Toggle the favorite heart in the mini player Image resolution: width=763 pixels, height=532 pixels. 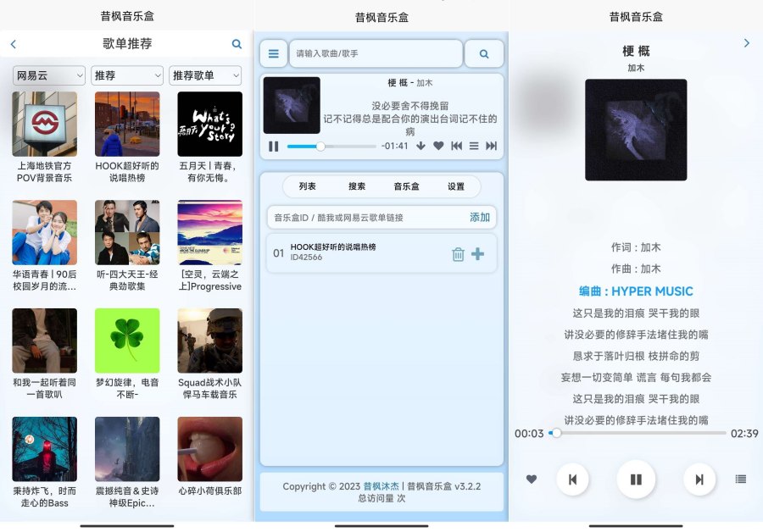click(438, 146)
